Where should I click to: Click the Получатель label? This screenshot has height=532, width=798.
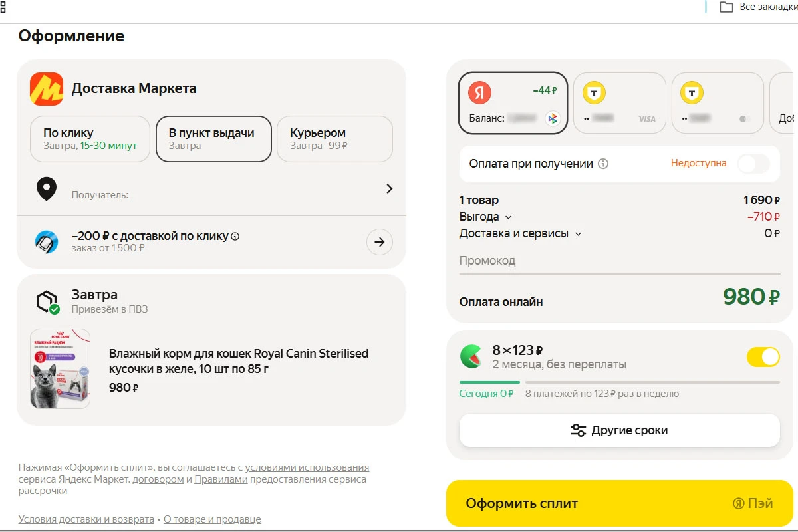(100, 195)
